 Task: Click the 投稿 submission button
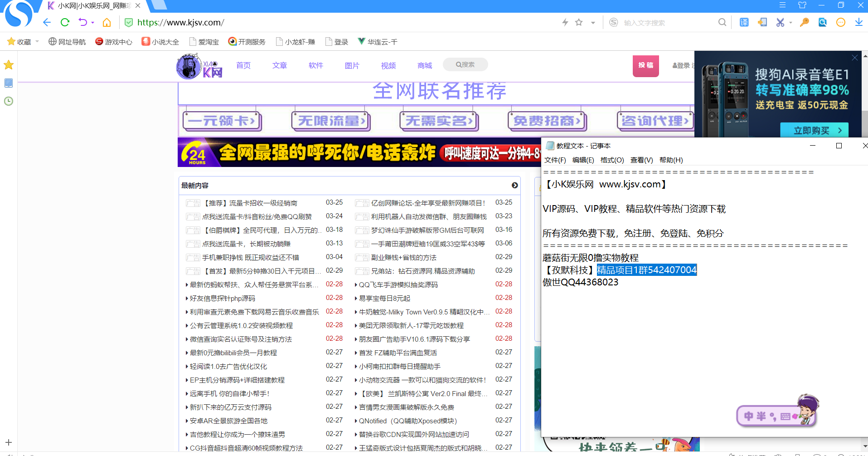pos(645,66)
